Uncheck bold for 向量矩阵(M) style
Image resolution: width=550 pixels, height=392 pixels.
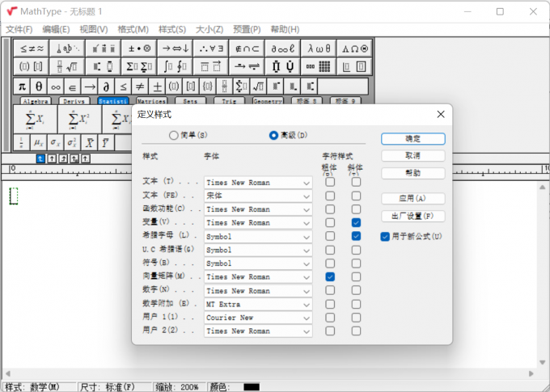click(330, 277)
